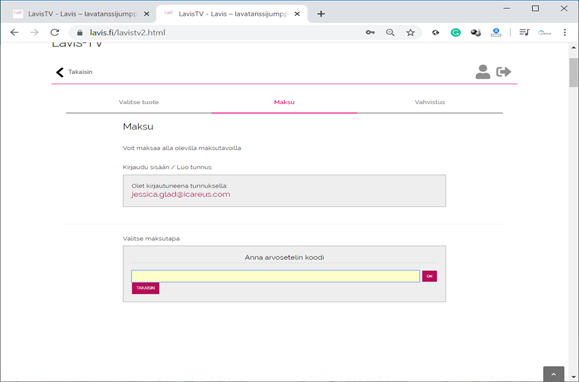579x382 pixels.
Task: Click the jessica.glad@icareus.com email
Action: coord(181,195)
